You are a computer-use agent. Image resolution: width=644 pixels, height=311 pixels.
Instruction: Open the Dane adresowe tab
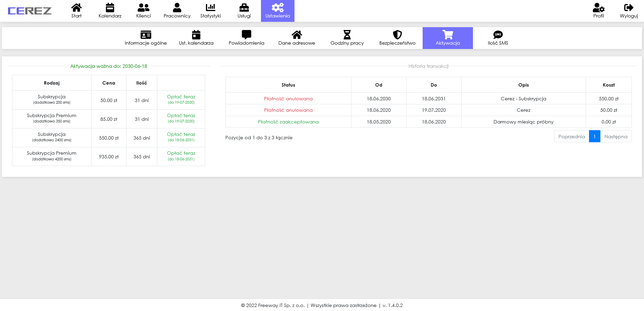[x=297, y=38]
